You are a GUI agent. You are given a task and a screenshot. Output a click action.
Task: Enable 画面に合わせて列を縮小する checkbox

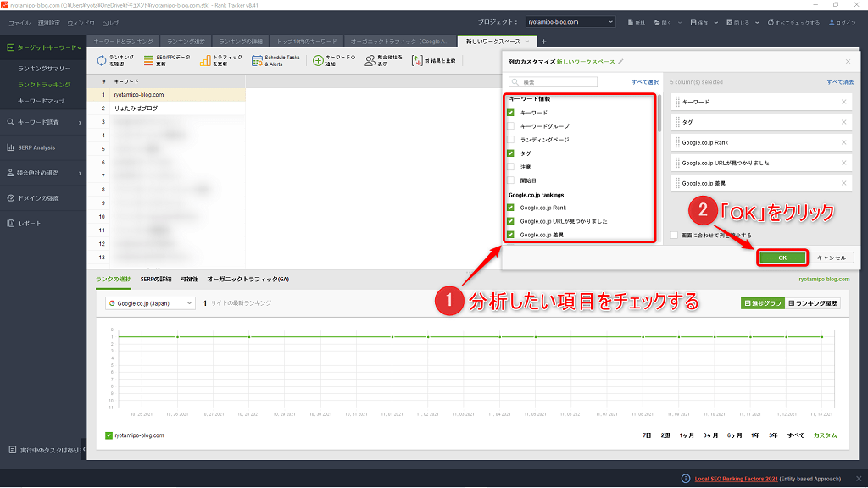[x=674, y=235]
